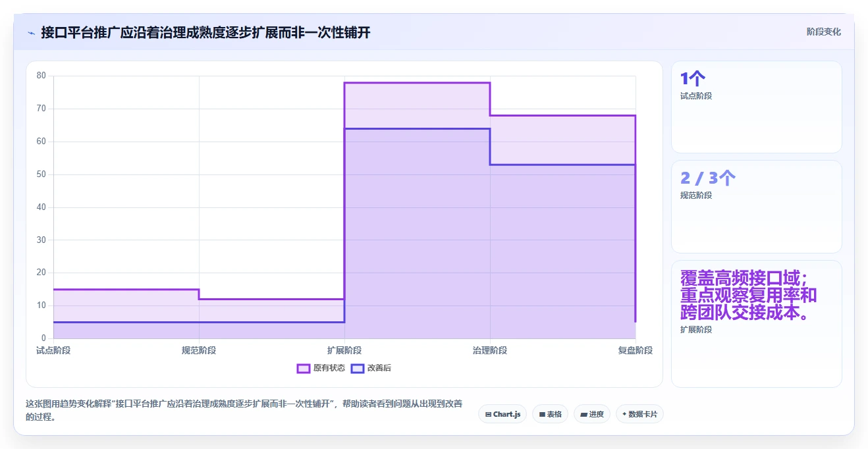
Task: Open the 2 / 3个 规范阶段 card
Action: [x=756, y=207]
